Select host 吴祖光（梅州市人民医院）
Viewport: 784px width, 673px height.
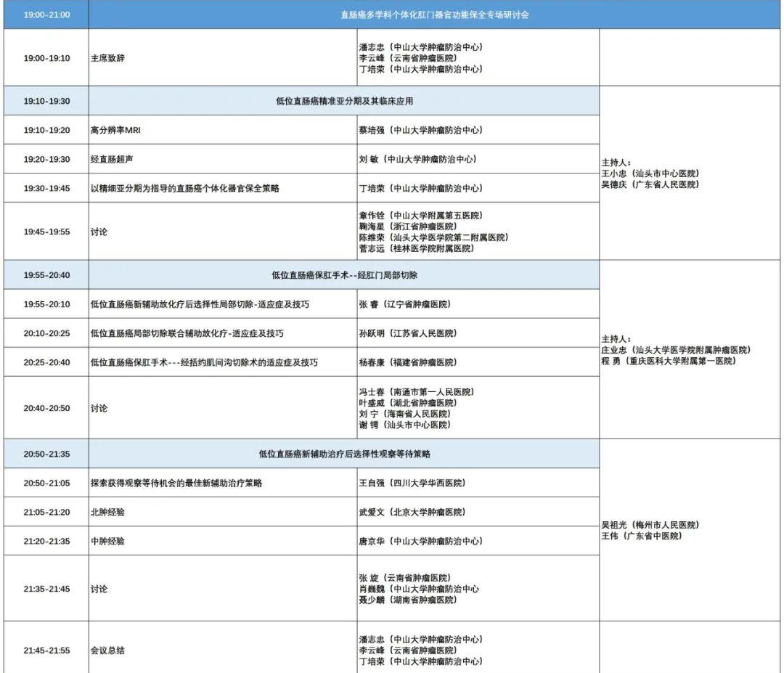[650, 525]
